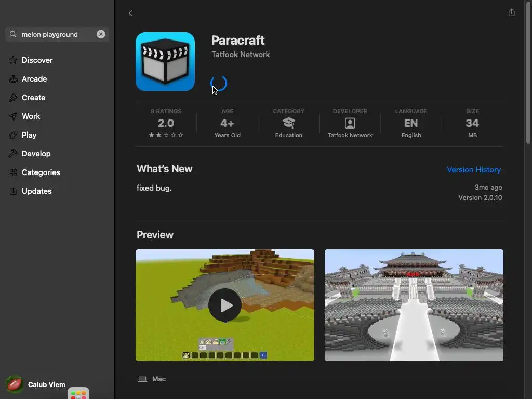Open the Launchpad icon in the dock

click(x=78, y=394)
